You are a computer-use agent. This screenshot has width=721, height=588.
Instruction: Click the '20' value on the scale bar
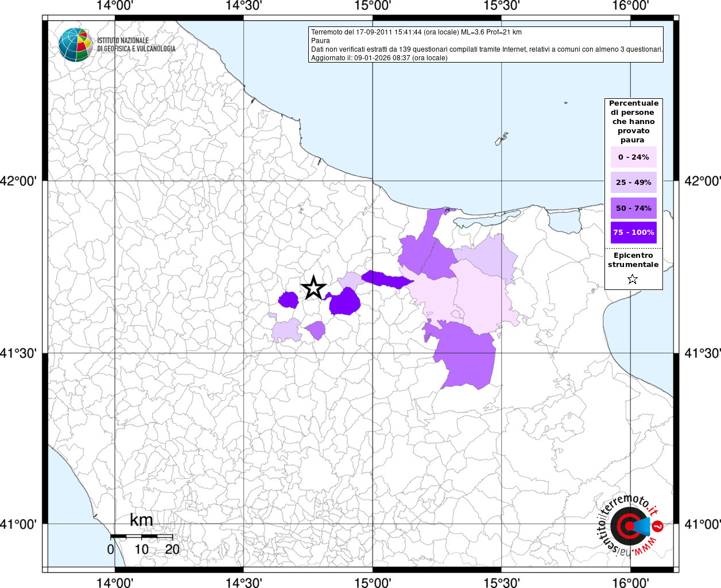[172, 549]
